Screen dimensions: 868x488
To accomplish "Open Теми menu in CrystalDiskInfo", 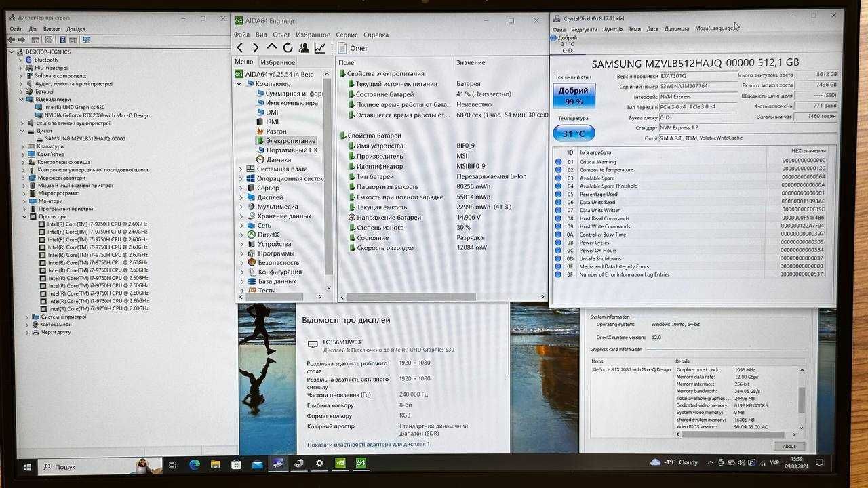I will pyautogui.click(x=634, y=29).
